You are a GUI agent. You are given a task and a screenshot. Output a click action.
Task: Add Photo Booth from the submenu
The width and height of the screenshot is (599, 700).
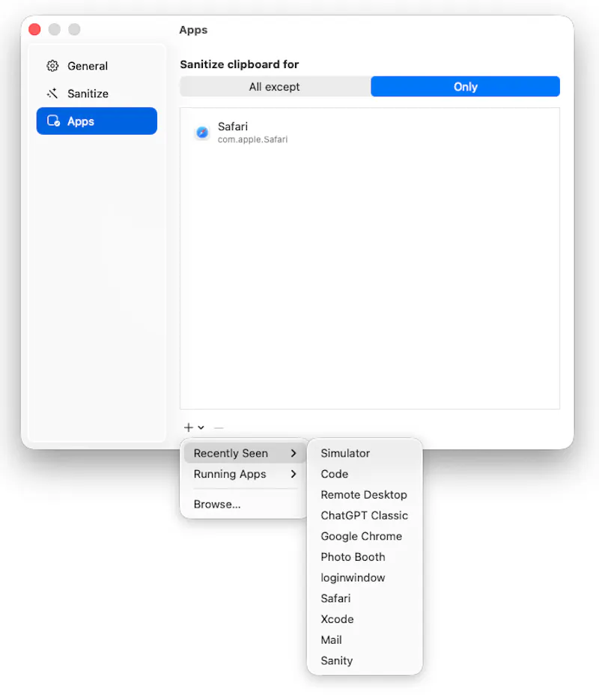click(365, 557)
